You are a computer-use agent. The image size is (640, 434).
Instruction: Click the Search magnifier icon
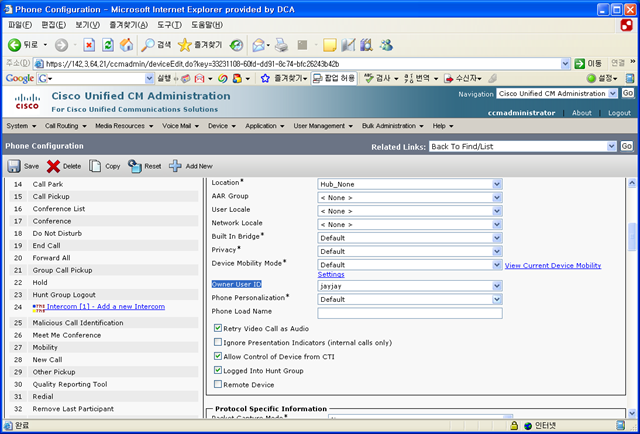point(148,45)
